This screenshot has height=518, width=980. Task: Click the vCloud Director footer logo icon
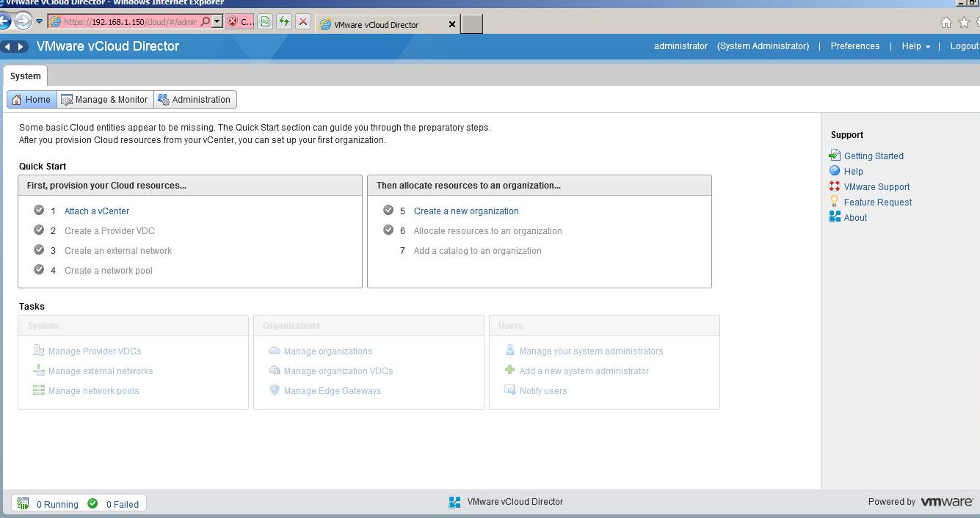(x=454, y=502)
